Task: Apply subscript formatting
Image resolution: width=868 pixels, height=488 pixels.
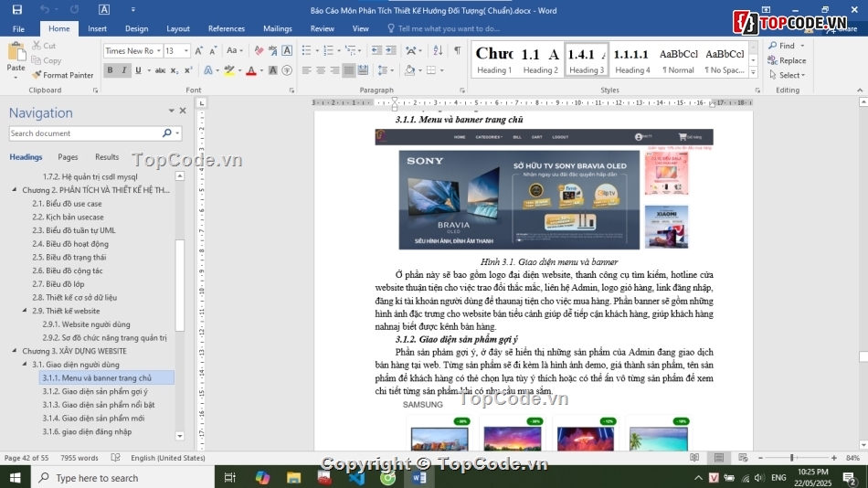Action: 175,70
